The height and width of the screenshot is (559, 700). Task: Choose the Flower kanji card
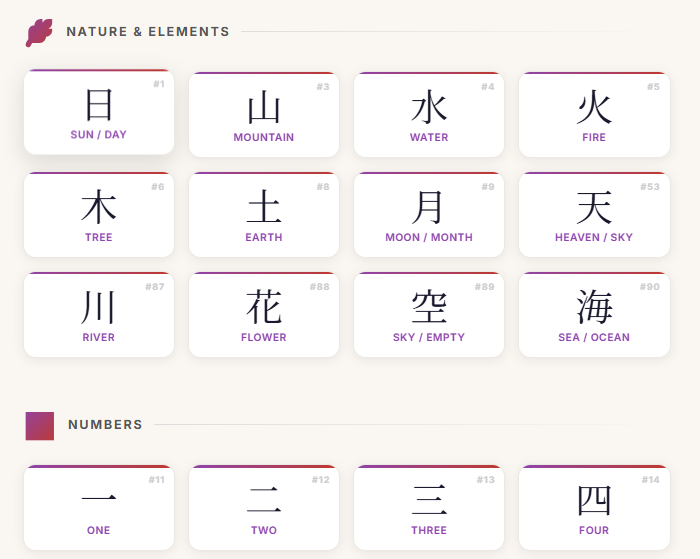coord(264,314)
